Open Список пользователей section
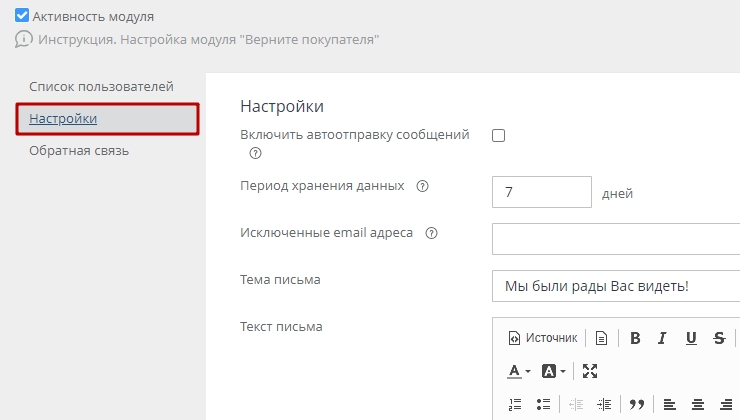 (x=102, y=87)
